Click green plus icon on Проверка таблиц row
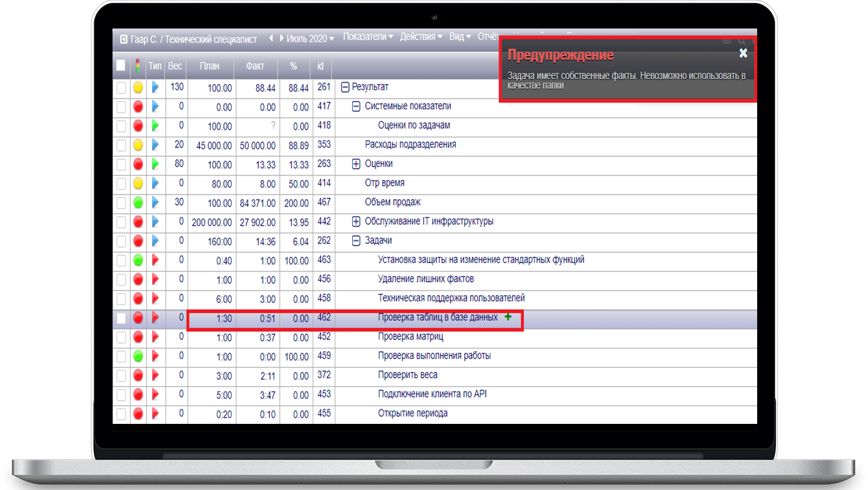 coord(508,317)
